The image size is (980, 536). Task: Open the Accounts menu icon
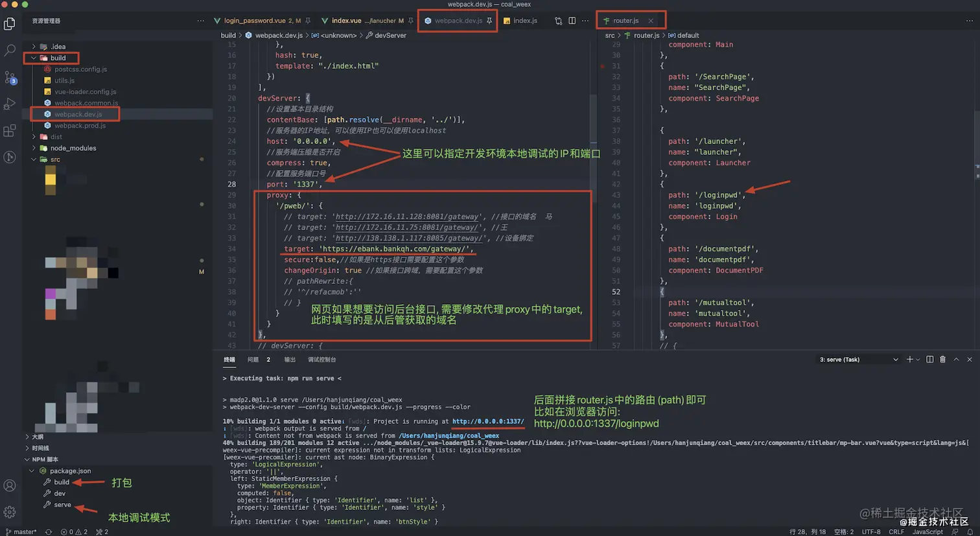click(10, 485)
